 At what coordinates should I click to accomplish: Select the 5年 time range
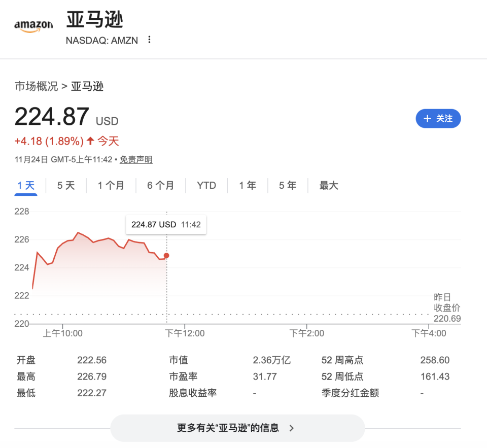(287, 185)
